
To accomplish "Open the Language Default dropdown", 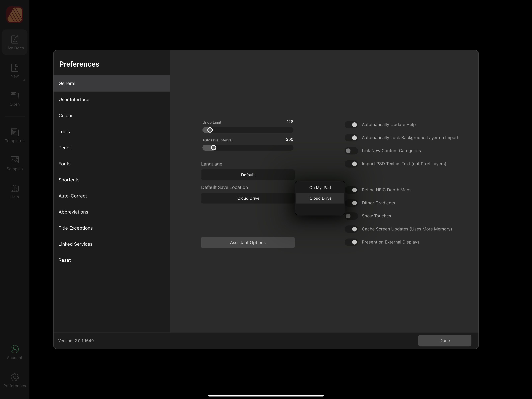I will pyautogui.click(x=248, y=175).
